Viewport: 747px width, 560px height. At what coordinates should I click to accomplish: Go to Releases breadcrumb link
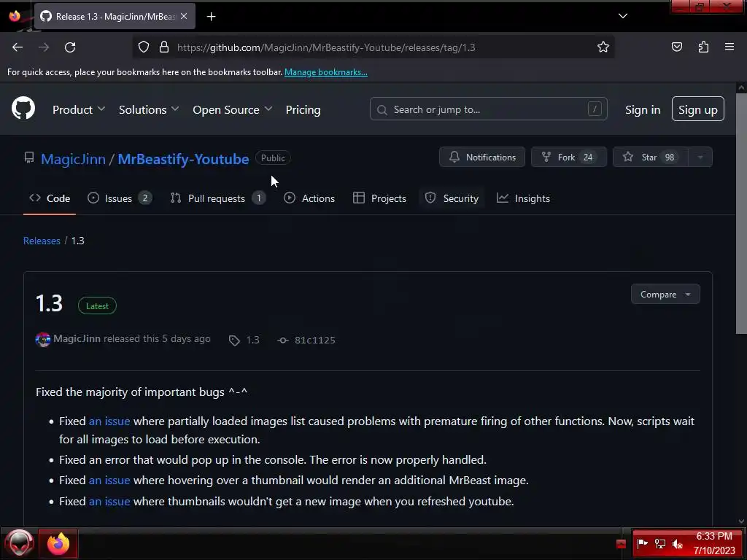coord(42,241)
